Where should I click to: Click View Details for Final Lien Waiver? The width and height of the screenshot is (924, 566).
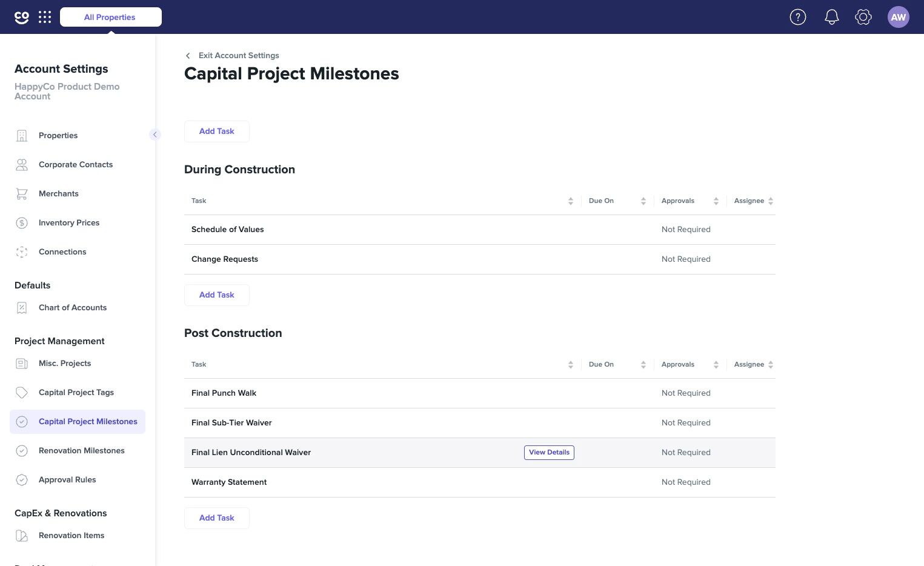(549, 453)
